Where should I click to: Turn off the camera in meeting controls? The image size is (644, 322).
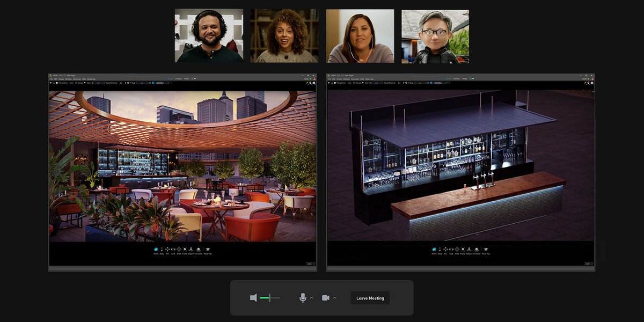point(325,298)
